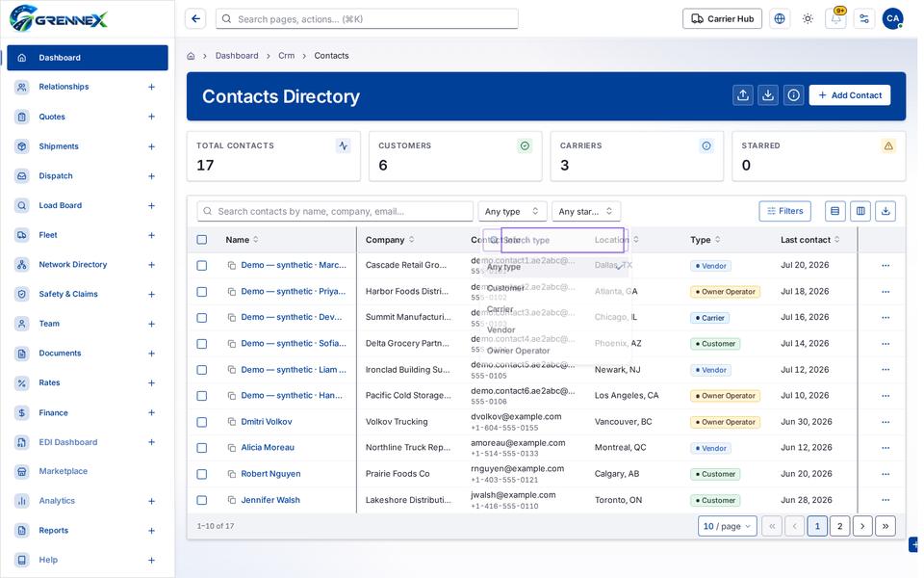Open the Carrier Hub button

[x=722, y=19]
